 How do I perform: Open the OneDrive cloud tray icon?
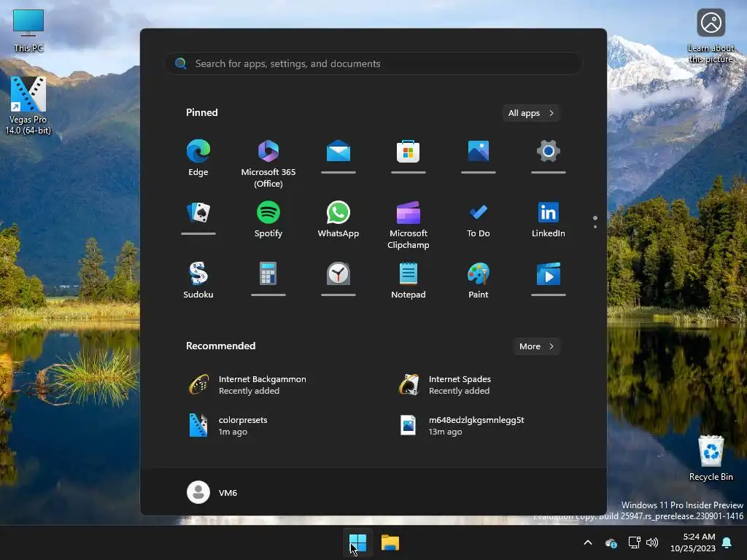pos(611,542)
